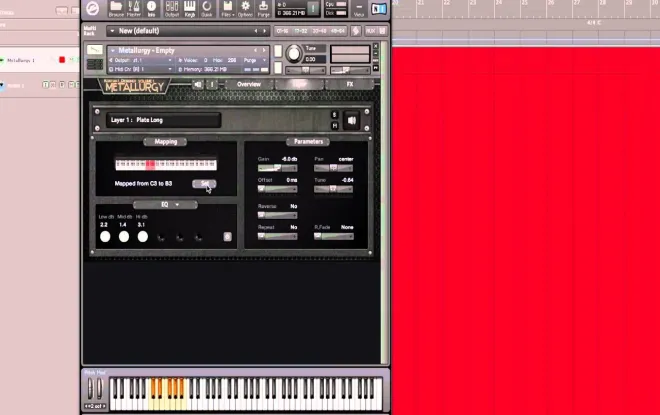
Task: Open the Output channel dropdown
Action: pyautogui.click(x=141, y=60)
